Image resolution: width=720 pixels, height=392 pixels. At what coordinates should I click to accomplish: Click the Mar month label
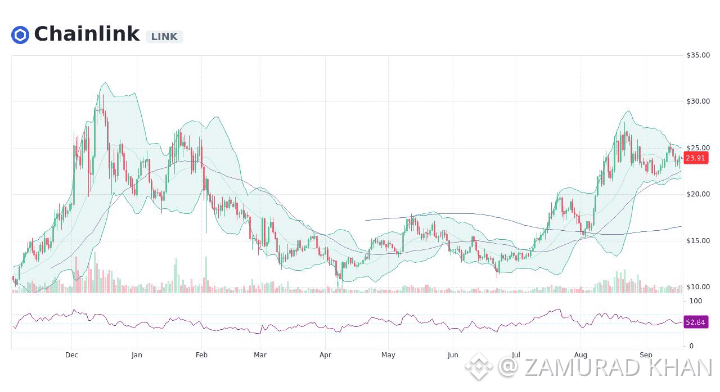[x=260, y=355]
